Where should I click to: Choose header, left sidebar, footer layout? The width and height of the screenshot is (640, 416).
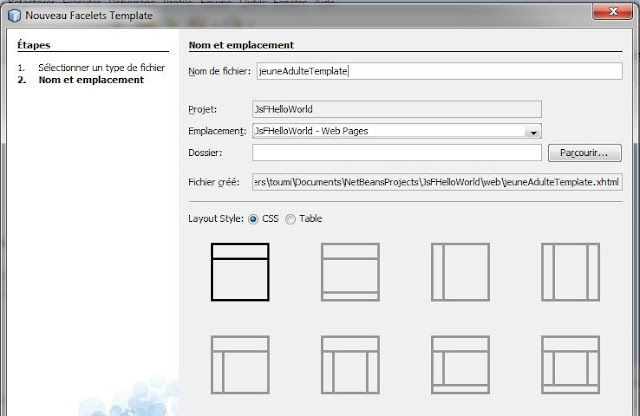(x=460, y=365)
